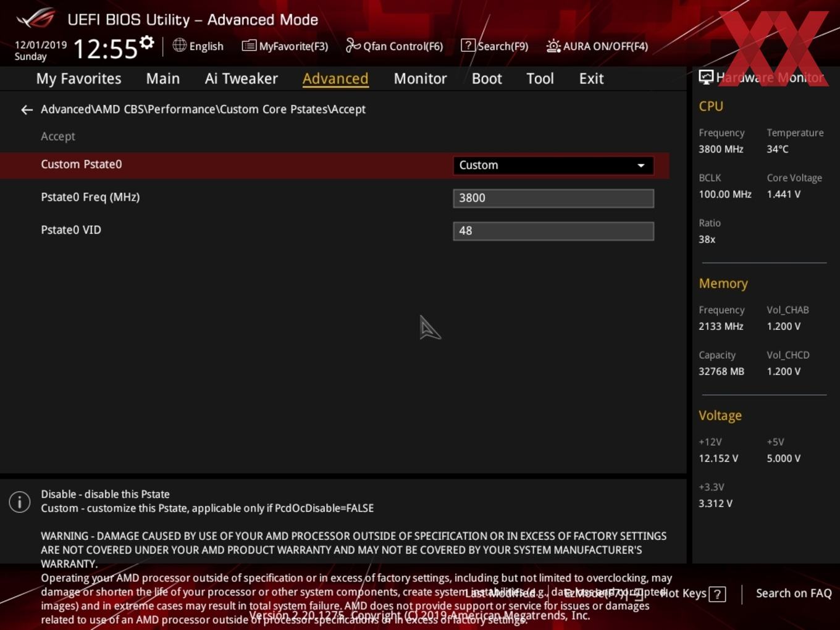Select the Pstate0 Freq (MHz) label

click(x=90, y=197)
